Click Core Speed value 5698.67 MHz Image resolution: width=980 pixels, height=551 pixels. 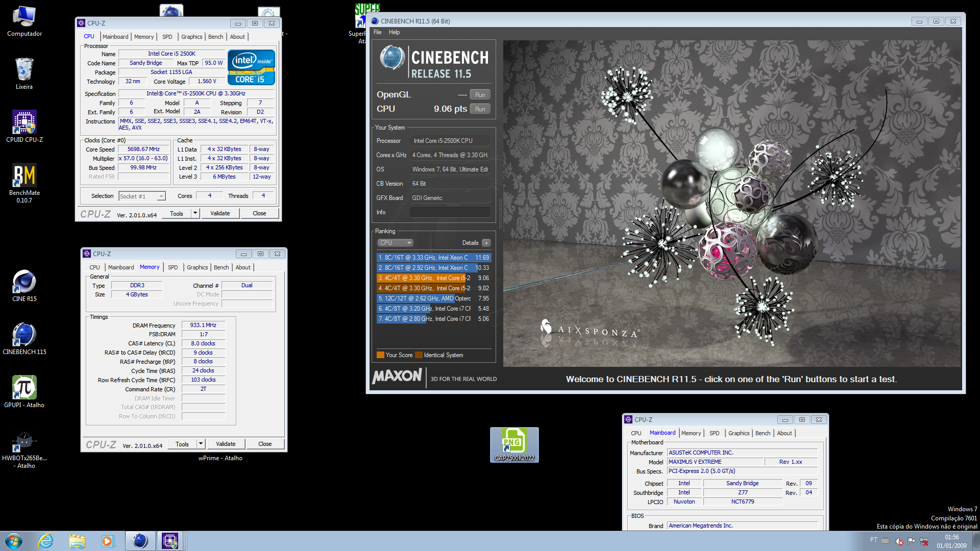[143, 149]
